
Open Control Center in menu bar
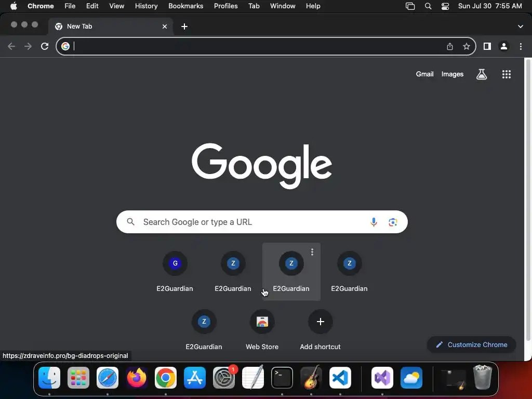point(445,6)
